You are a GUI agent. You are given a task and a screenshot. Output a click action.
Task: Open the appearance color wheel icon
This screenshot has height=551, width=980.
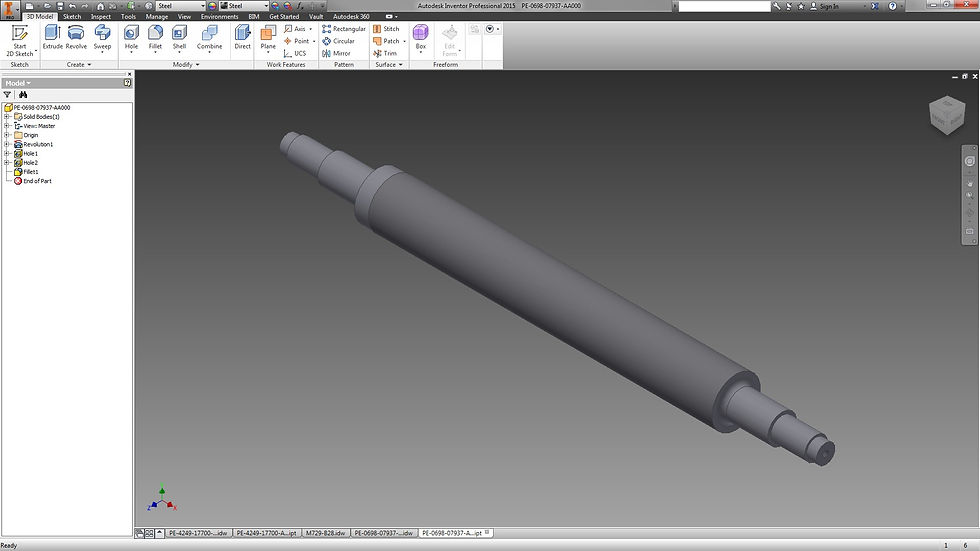tap(212, 6)
